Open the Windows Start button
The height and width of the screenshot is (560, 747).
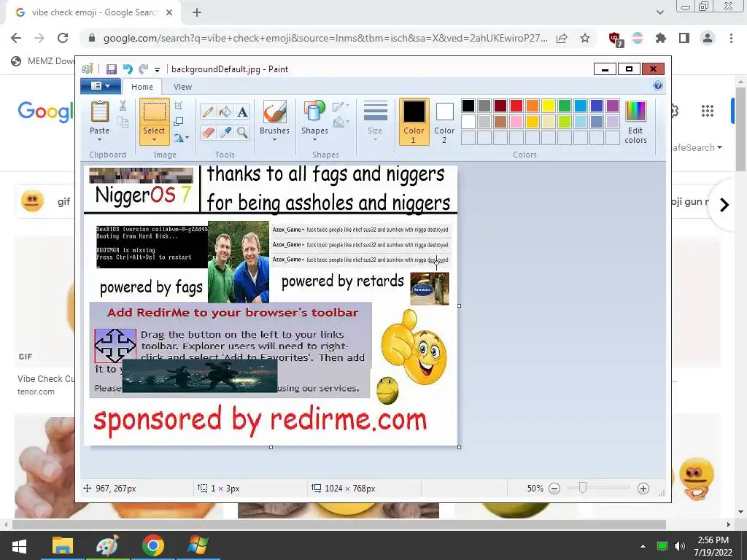coord(19,545)
